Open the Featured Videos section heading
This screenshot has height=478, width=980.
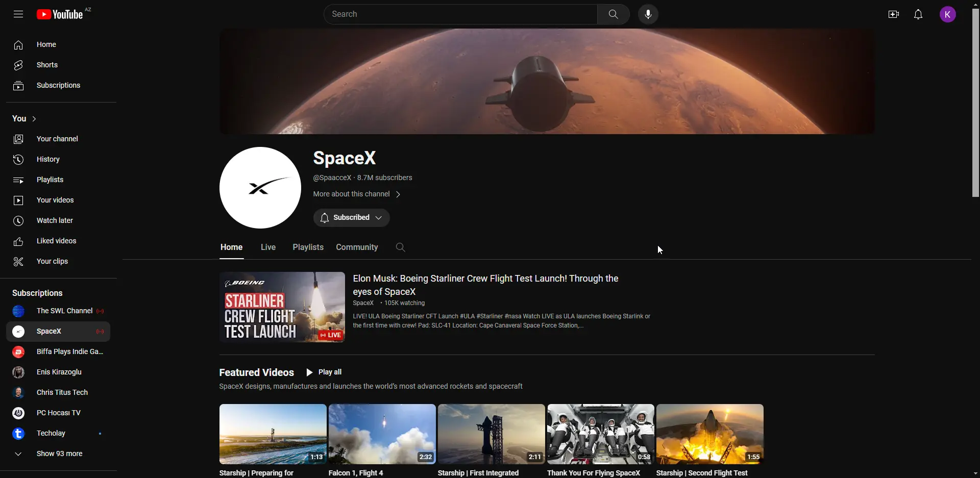(x=257, y=372)
